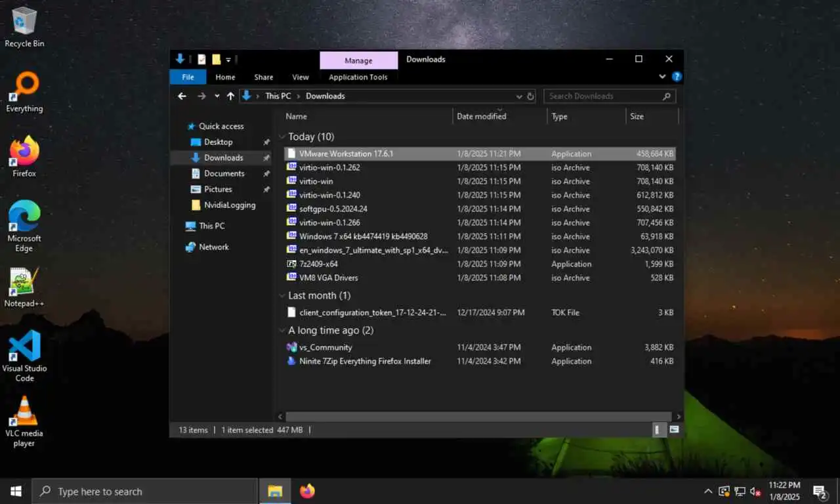Click the Windows Start button
Viewport: 840px width, 504px height.
point(16,491)
